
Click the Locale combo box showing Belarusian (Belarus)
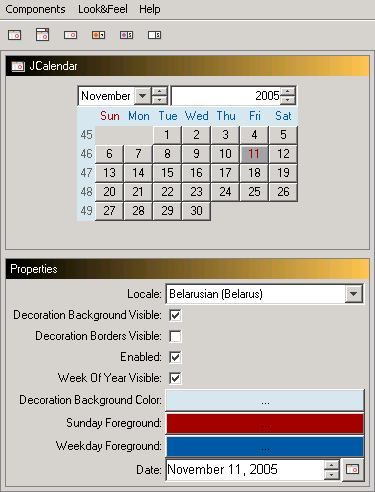[265, 294]
